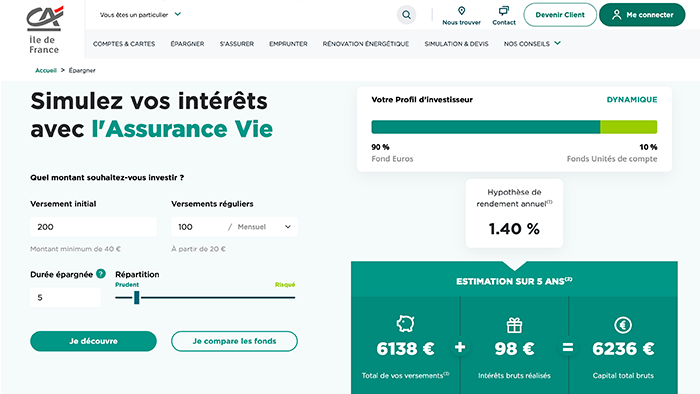Screen dimensions: 700x394
Task: Click the Durée épargnée input field
Action: (x=65, y=297)
